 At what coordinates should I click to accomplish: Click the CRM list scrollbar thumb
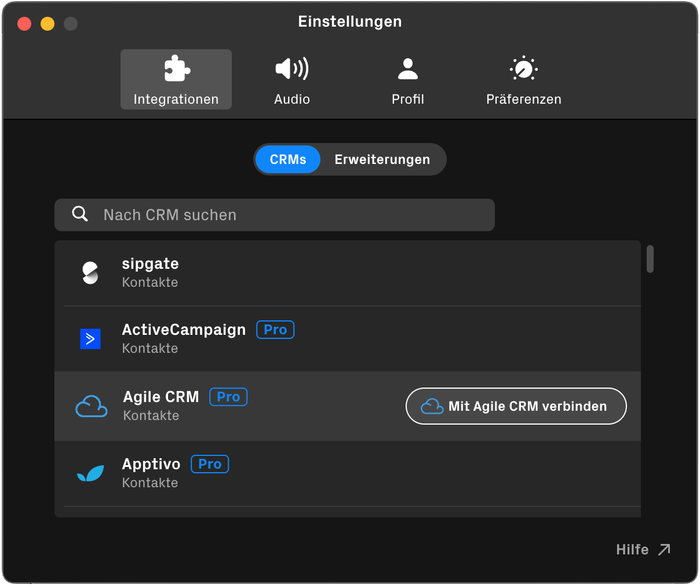650,259
